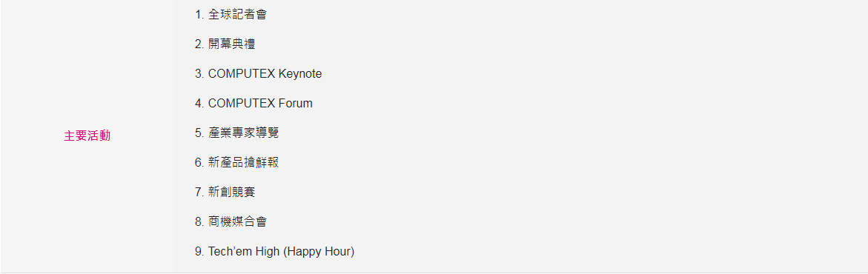Click the list number 1.

(199, 14)
